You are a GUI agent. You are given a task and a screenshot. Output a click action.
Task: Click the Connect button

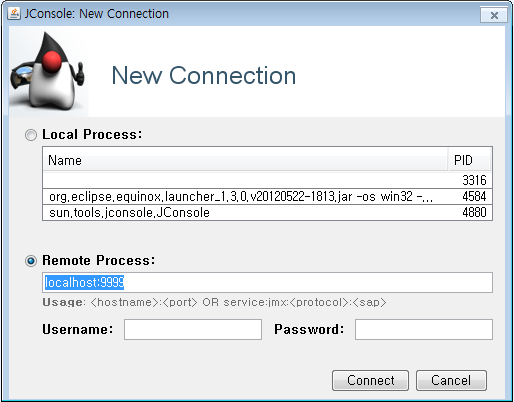(370, 380)
